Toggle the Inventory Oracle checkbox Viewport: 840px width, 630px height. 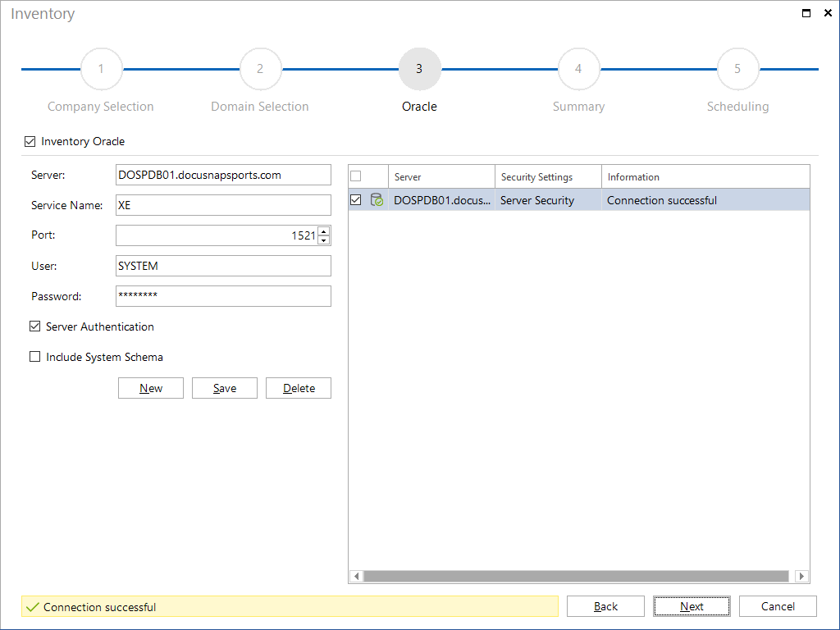pos(30,141)
